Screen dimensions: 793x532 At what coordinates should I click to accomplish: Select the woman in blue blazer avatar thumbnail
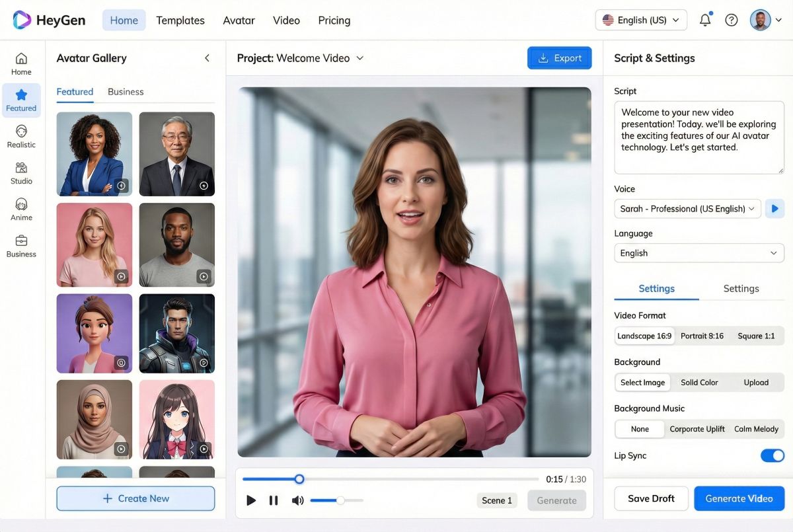(x=94, y=153)
